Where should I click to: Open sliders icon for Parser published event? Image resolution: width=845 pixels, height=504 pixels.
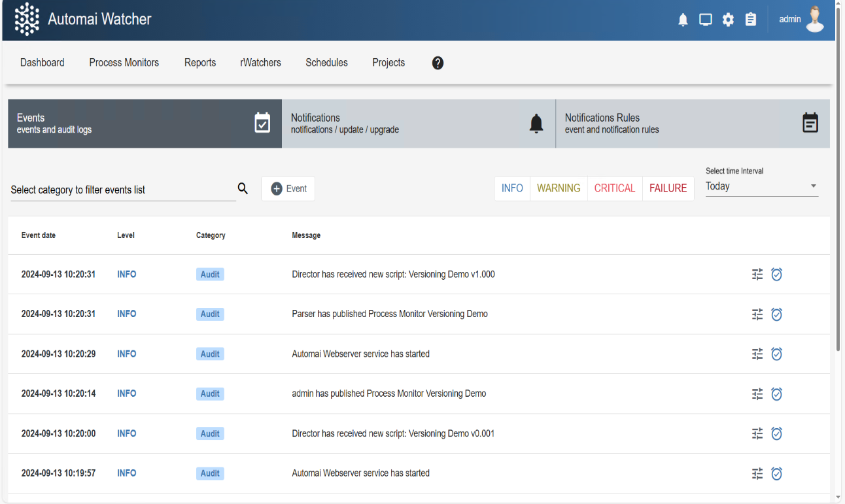757,314
